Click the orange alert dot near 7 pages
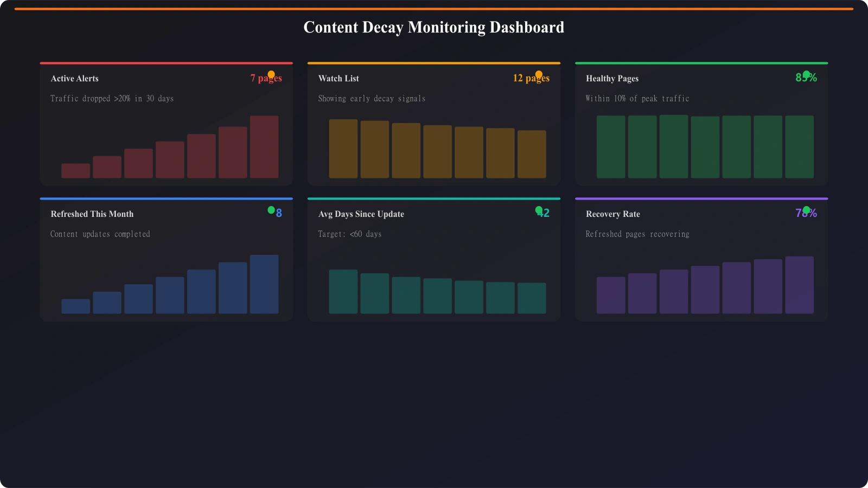 (271, 74)
